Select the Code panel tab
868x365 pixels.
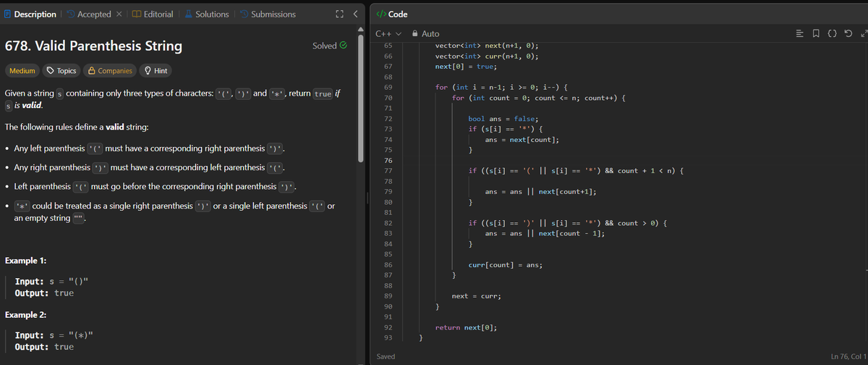click(x=393, y=14)
